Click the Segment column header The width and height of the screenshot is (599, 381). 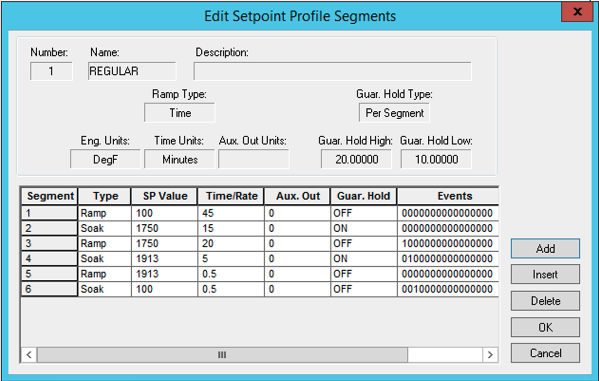tap(50, 196)
